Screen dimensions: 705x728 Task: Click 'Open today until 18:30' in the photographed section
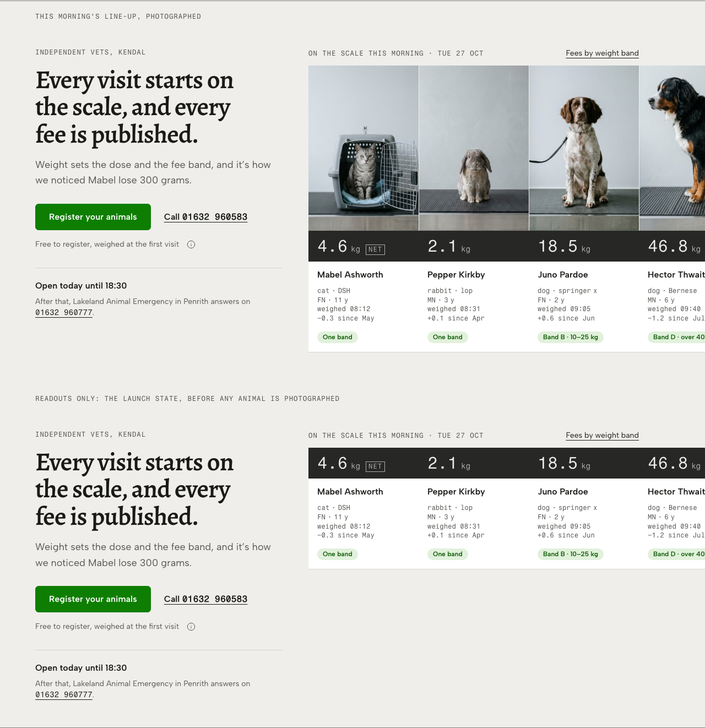coord(81,286)
